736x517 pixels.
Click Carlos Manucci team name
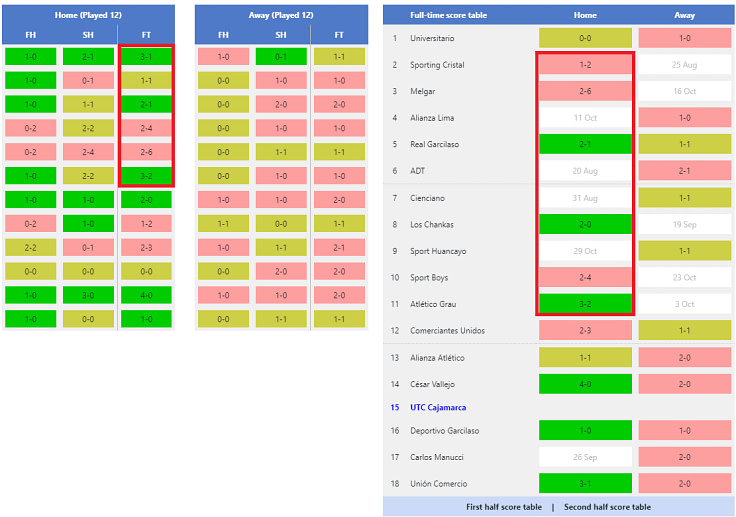tap(437, 457)
